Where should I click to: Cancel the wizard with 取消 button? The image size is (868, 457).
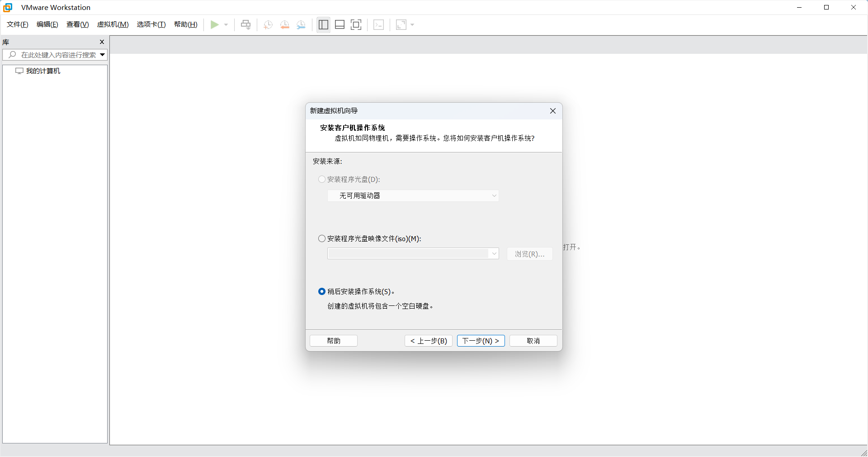tap(533, 341)
